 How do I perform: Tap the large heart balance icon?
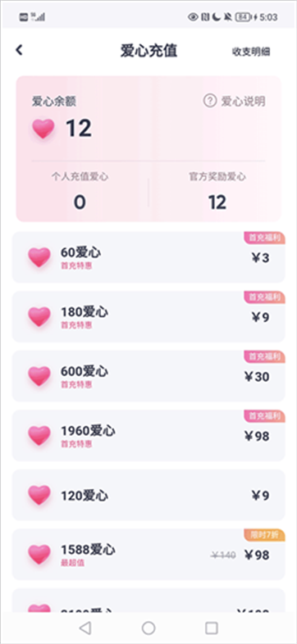[43, 129]
